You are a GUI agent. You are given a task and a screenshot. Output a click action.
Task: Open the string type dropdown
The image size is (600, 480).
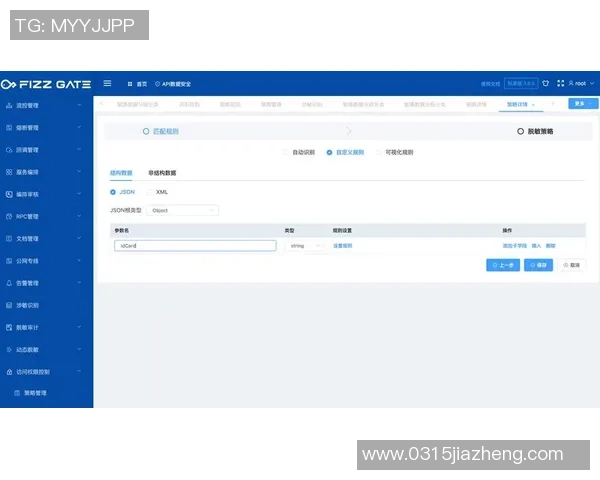pos(305,246)
